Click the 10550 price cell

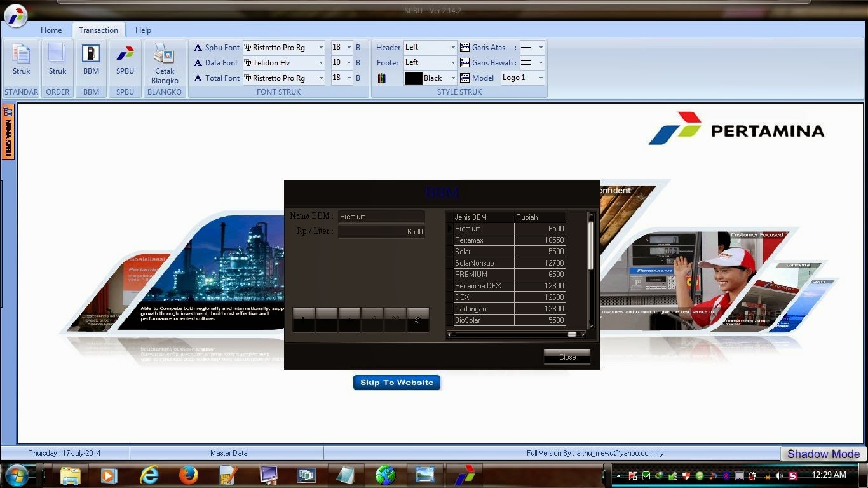[540, 240]
